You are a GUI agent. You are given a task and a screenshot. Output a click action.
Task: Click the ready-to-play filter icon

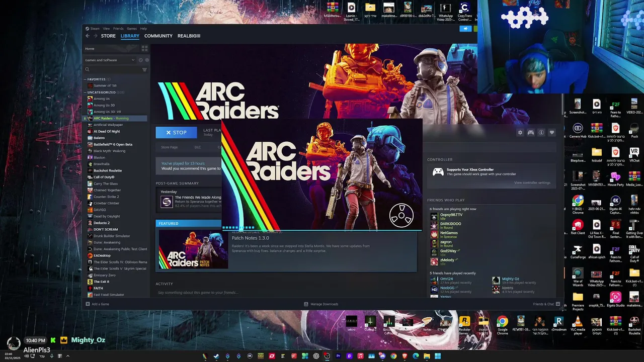pos(146,60)
